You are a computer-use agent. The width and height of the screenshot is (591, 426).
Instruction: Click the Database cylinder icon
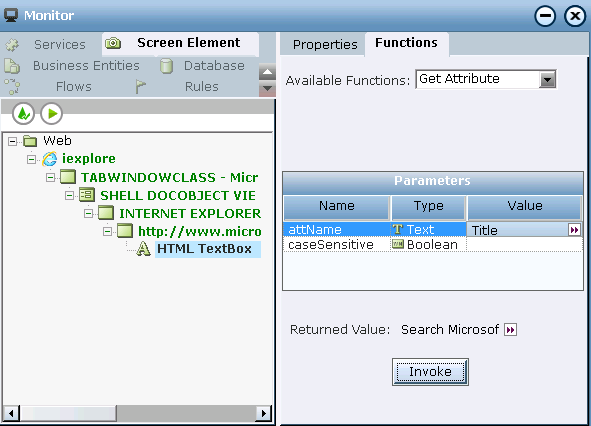tap(166, 66)
